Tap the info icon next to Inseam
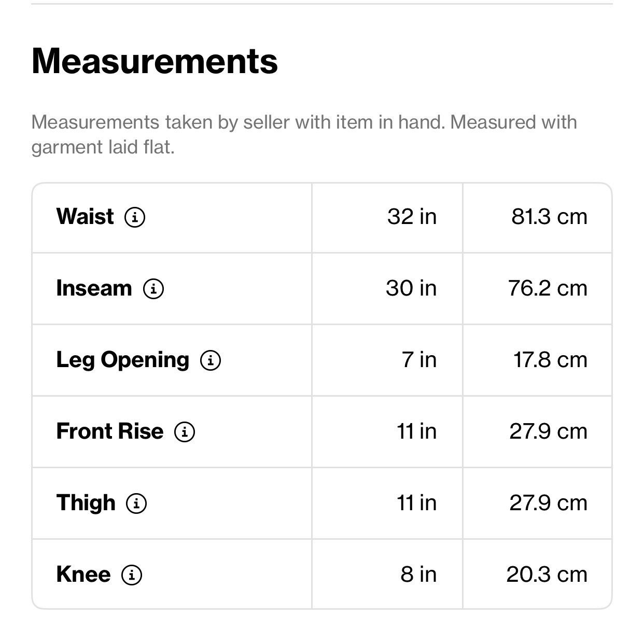 pyautogui.click(x=153, y=288)
